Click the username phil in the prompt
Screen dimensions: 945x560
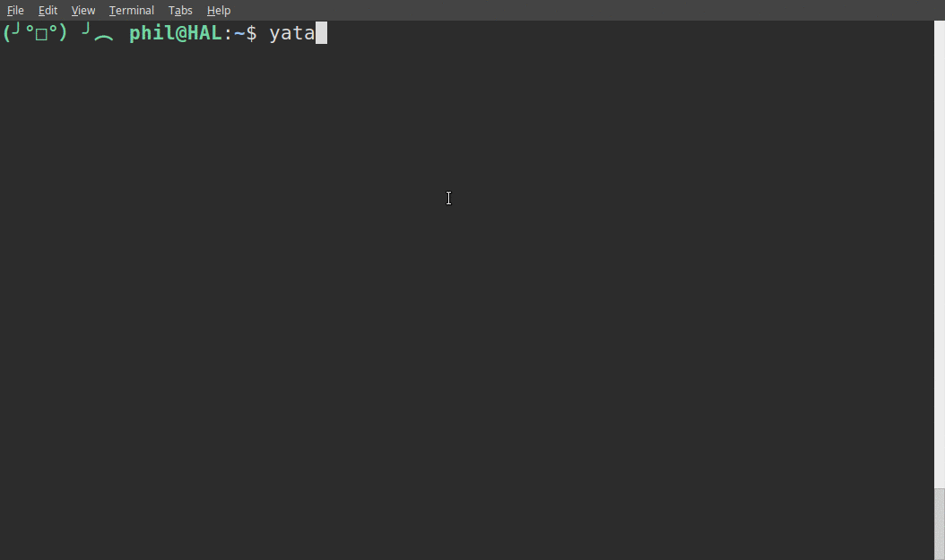click(x=152, y=33)
